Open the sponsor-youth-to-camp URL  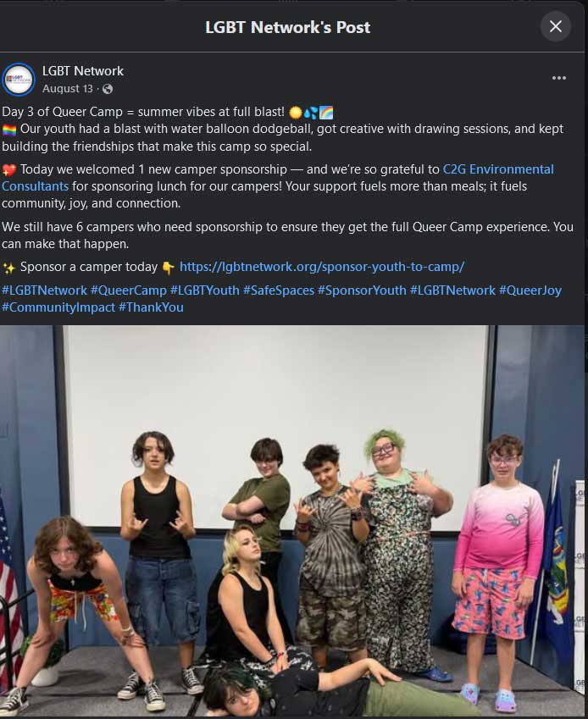pyautogui.click(x=321, y=267)
